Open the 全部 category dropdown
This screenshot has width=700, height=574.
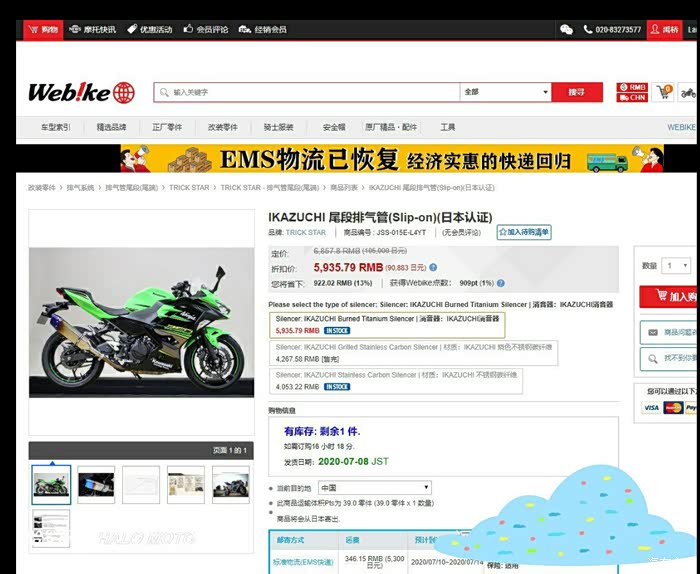(505, 92)
